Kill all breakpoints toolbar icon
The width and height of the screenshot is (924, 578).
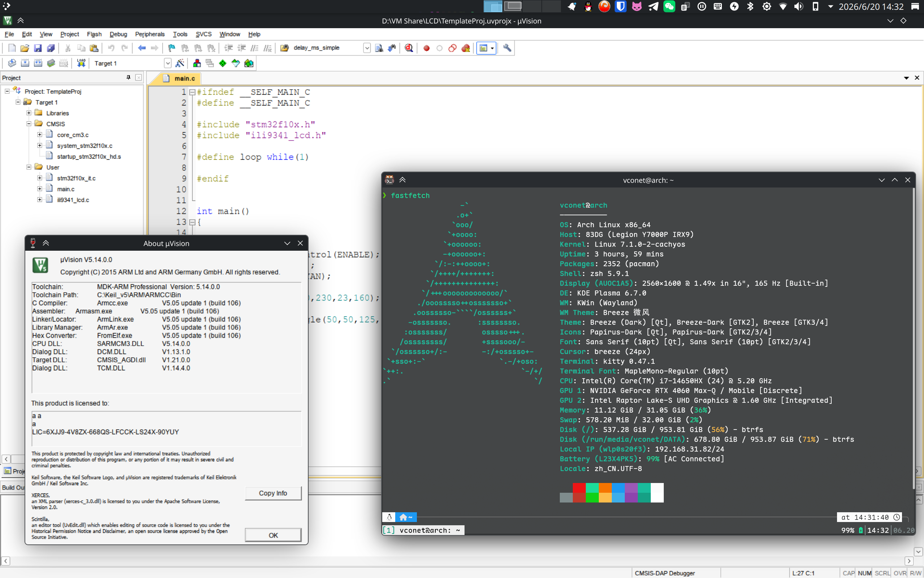coord(466,48)
